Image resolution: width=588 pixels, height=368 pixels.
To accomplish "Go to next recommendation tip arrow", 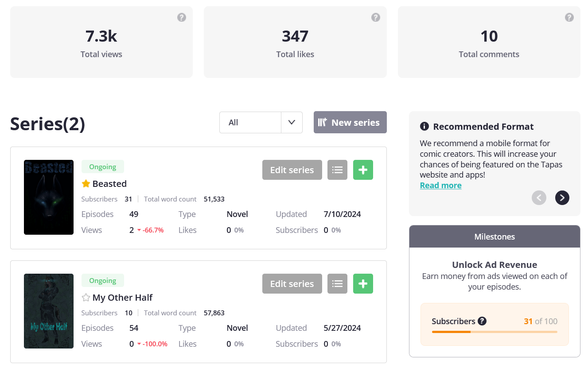I will click(x=562, y=198).
